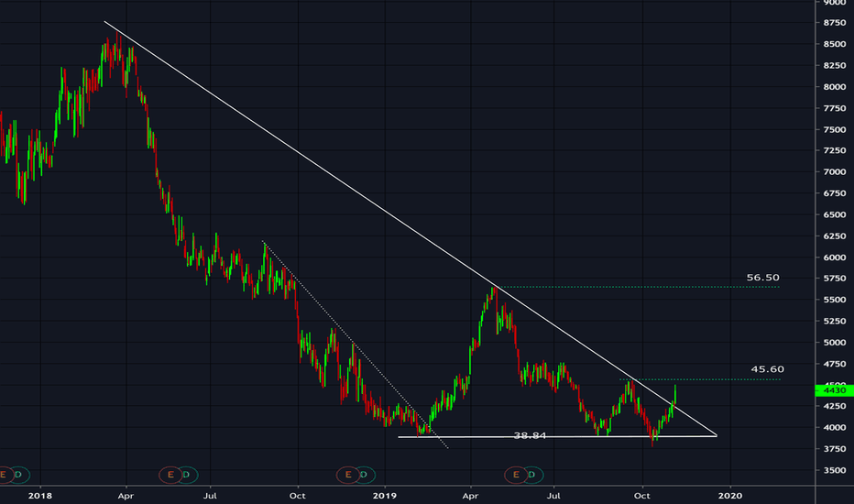The width and height of the screenshot is (854, 504).
Task: Select the 38.84 support line label
Action: pyautogui.click(x=530, y=435)
